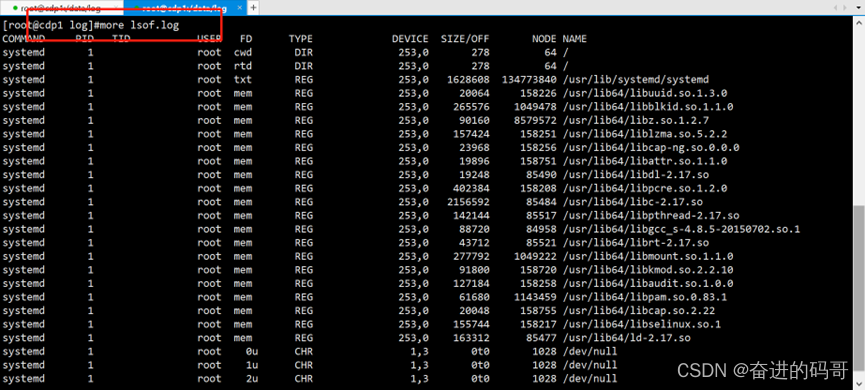Click the cwd file descriptor value
The width and height of the screenshot is (865, 390).
tap(243, 52)
